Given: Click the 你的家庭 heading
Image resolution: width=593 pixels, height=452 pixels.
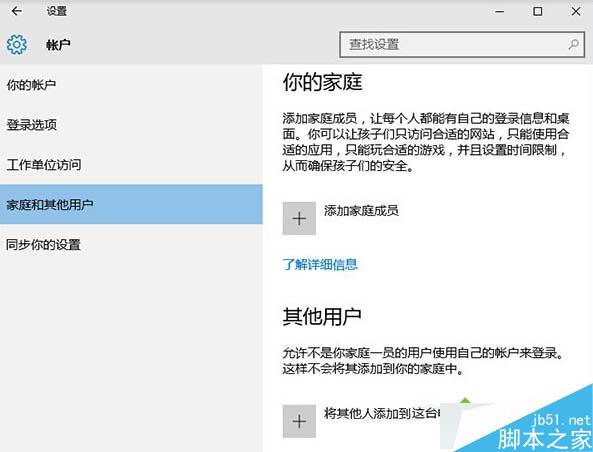Looking at the screenshot, I should (322, 82).
